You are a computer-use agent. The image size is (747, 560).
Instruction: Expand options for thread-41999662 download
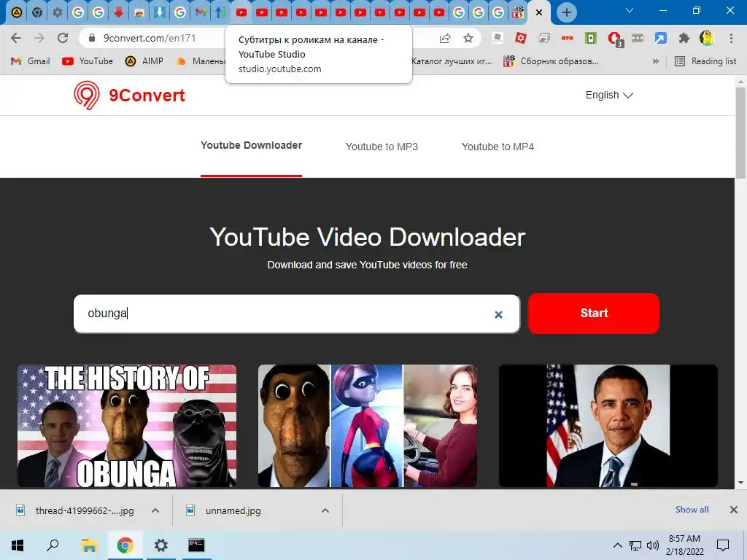[x=155, y=510]
